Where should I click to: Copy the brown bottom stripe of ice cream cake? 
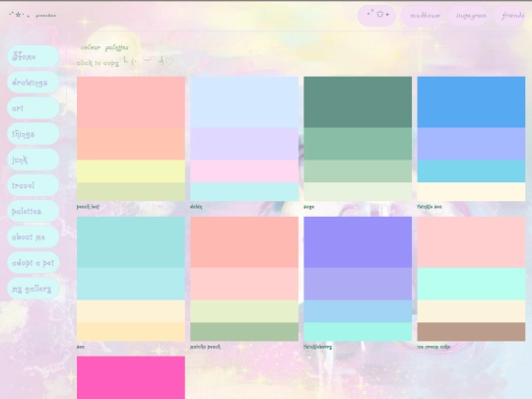471,332
